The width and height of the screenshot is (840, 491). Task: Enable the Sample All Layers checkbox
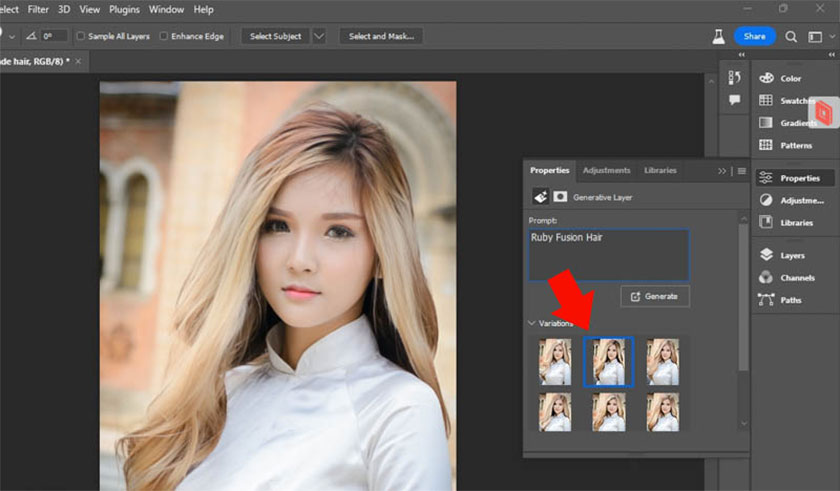pyautogui.click(x=82, y=36)
